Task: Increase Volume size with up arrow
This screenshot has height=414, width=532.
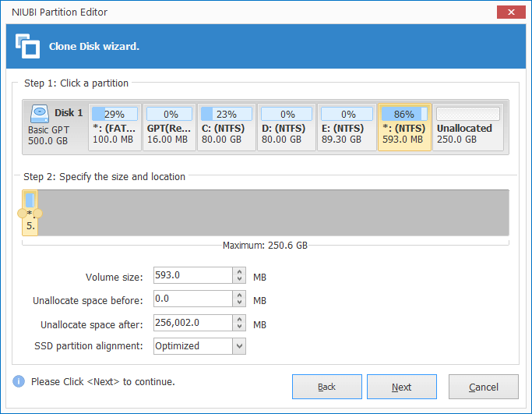Action: [x=239, y=272]
